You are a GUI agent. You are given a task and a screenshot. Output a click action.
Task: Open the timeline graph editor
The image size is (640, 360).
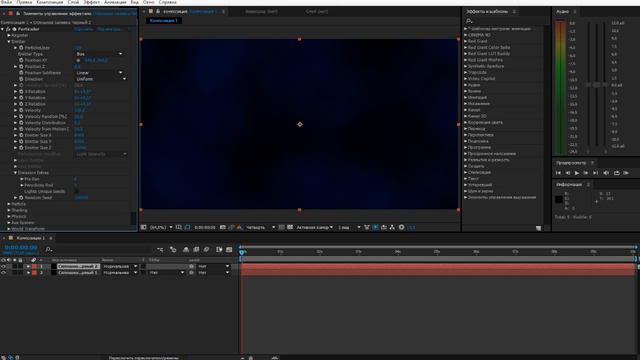click(x=229, y=249)
